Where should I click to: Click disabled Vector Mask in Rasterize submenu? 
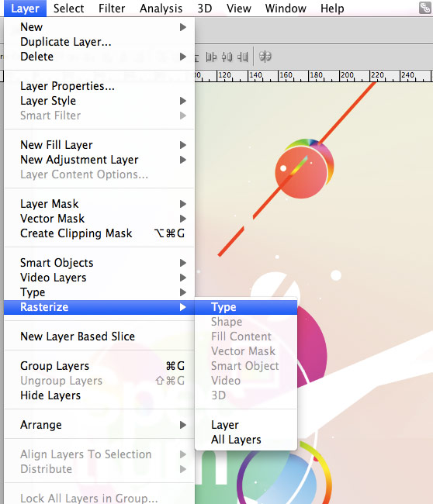click(x=246, y=351)
